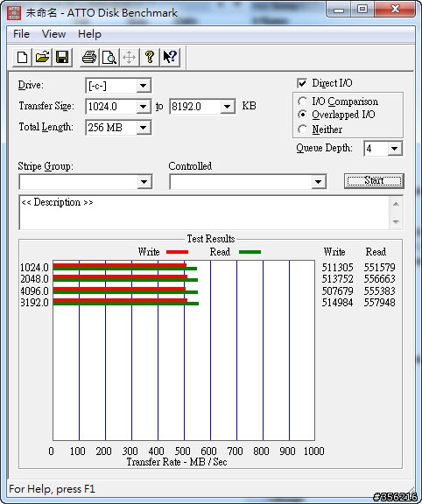
Task: Click the green Read legend swatch
Action: click(x=250, y=252)
